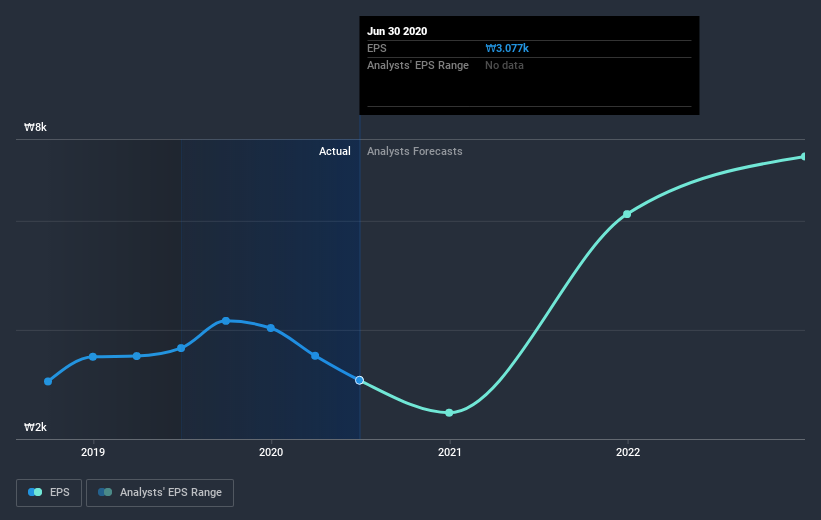The height and width of the screenshot is (520, 821).
Task: Click 'Analysts' EPS Range' row label in tooltip
Action: (x=418, y=65)
